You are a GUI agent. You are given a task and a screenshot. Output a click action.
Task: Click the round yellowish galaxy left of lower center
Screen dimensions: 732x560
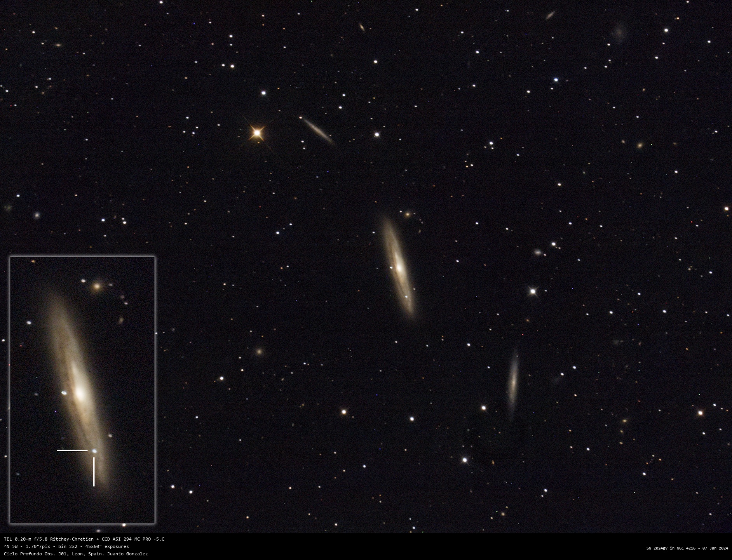(259, 352)
